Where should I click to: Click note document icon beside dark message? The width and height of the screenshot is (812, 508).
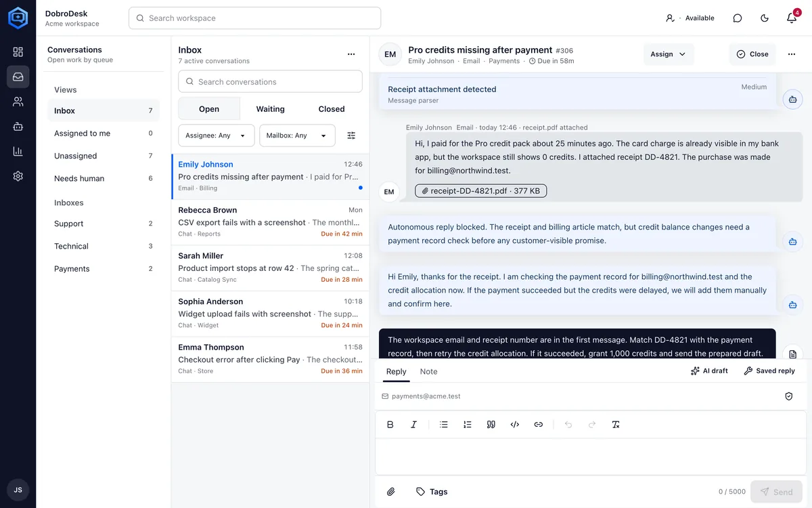pyautogui.click(x=792, y=354)
